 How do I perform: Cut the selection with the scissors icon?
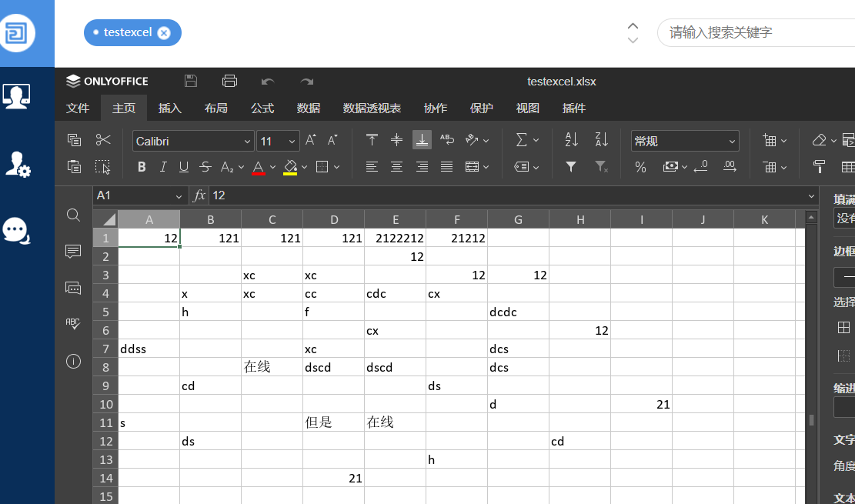point(103,140)
